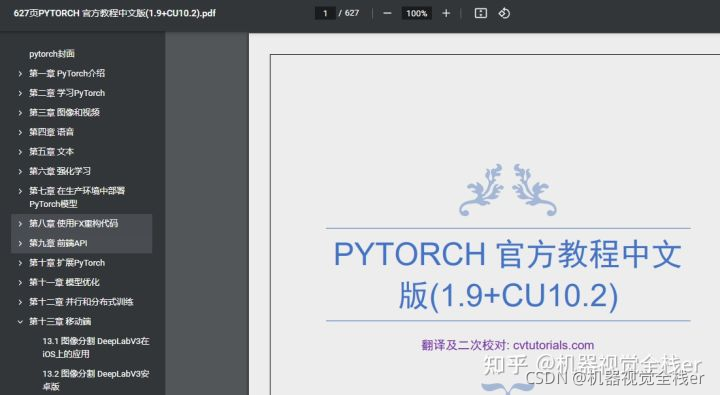Click the rotate counterclockwise icon
720x395 pixels.
click(x=504, y=13)
